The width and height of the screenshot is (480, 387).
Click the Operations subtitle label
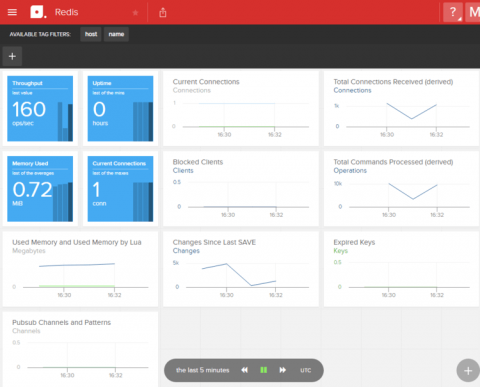pyautogui.click(x=350, y=171)
